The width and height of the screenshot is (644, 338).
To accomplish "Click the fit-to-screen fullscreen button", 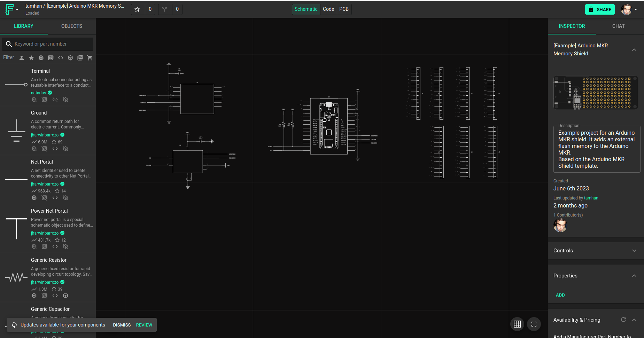I will [534, 324].
